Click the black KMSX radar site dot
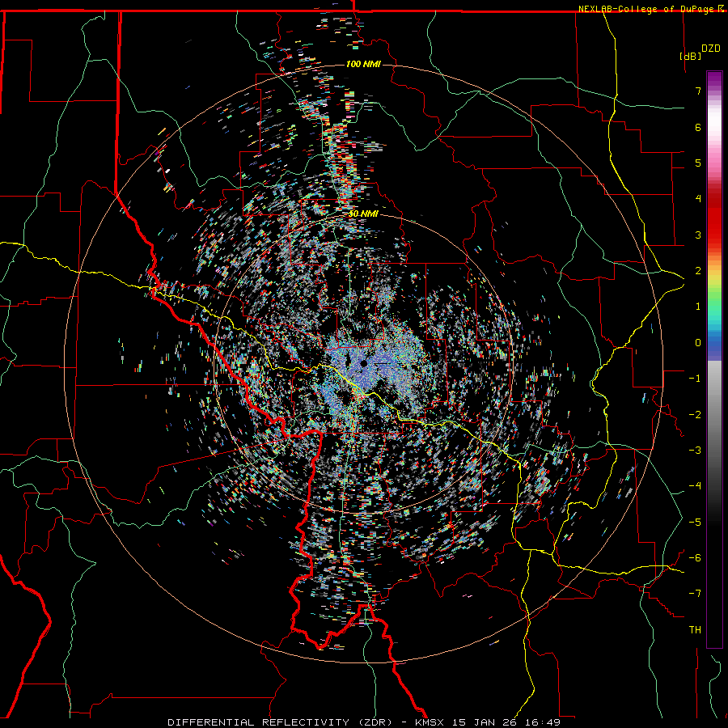This screenshot has height=728, width=728. [x=363, y=363]
